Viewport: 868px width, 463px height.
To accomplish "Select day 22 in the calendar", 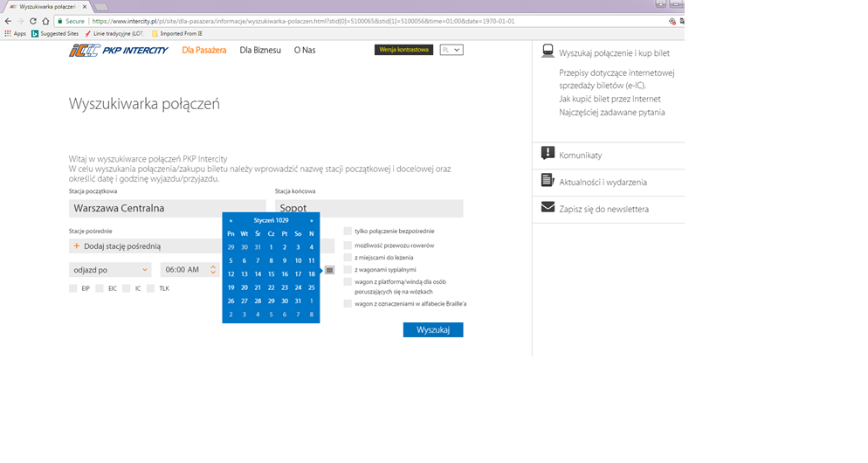I will (272, 287).
